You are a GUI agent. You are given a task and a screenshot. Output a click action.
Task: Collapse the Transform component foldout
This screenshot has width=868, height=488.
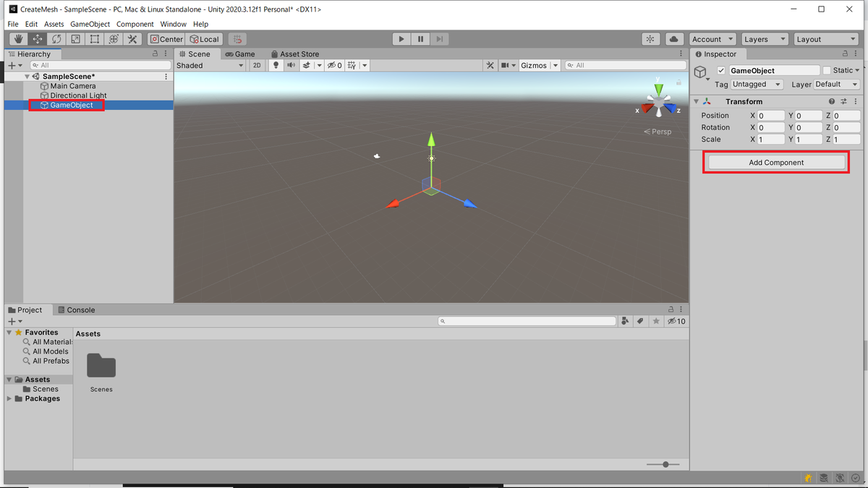coord(696,102)
